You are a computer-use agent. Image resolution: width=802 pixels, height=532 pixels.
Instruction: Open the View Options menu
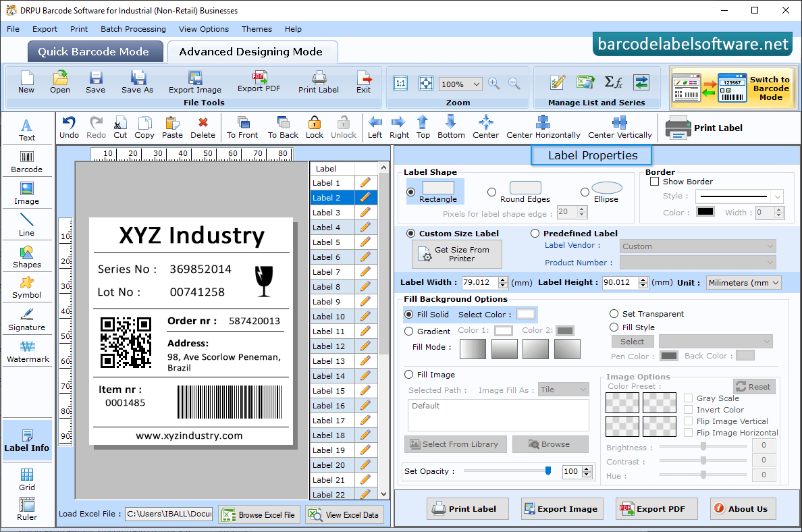tap(204, 29)
